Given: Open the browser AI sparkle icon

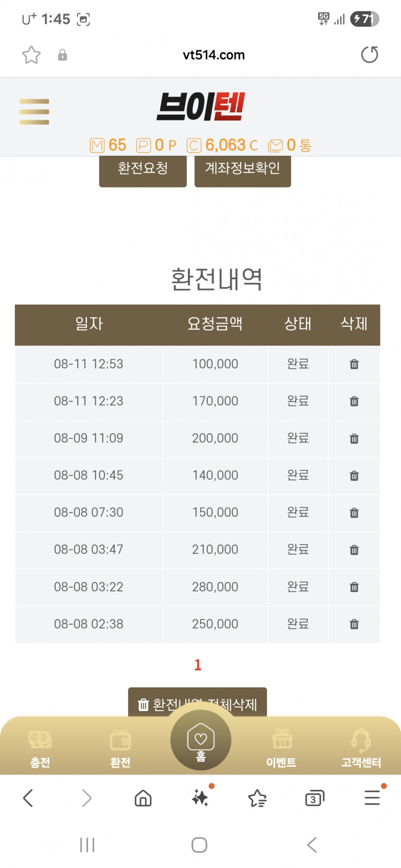Looking at the screenshot, I should click(200, 798).
